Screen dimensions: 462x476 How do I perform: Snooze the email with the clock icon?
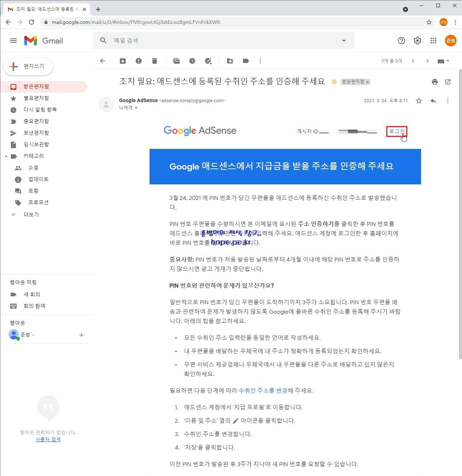click(192, 61)
